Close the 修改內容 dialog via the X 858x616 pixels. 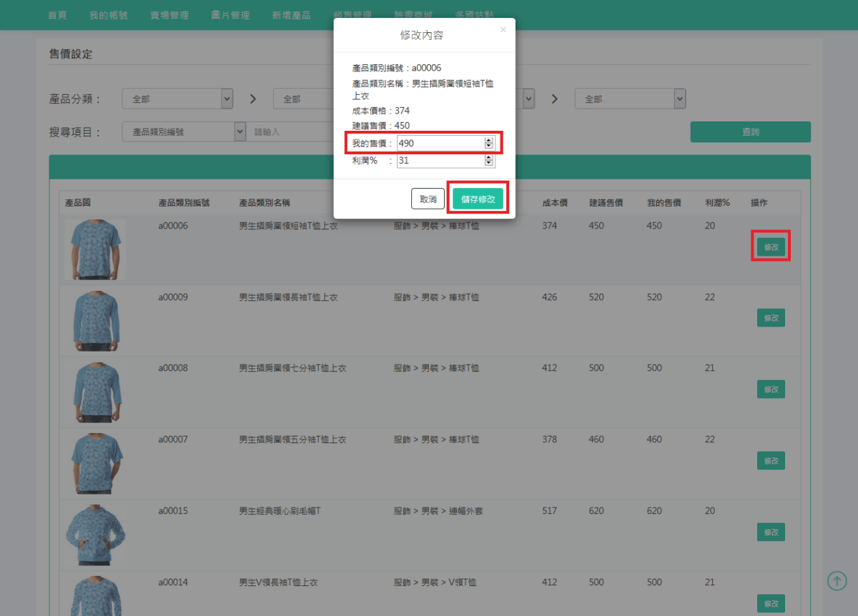click(x=503, y=29)
